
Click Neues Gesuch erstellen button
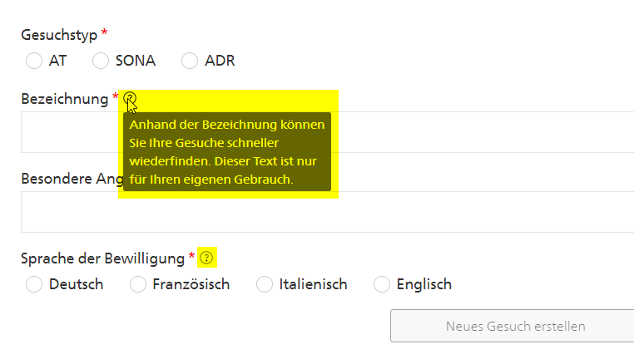(513, 326)
